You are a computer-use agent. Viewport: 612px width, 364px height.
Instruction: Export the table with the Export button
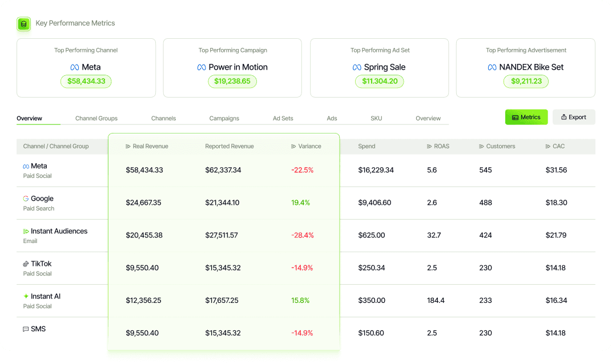574,117
